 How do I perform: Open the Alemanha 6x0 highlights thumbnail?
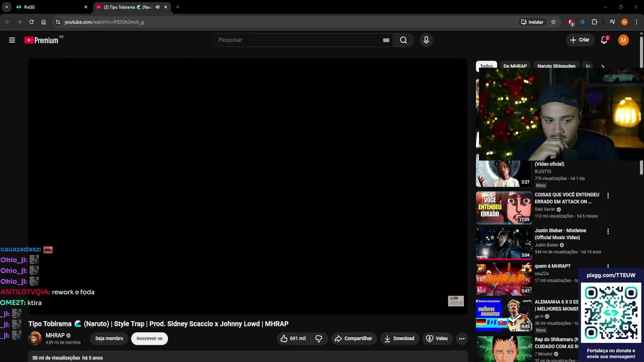pyautogui.click(x=504, y=315)
